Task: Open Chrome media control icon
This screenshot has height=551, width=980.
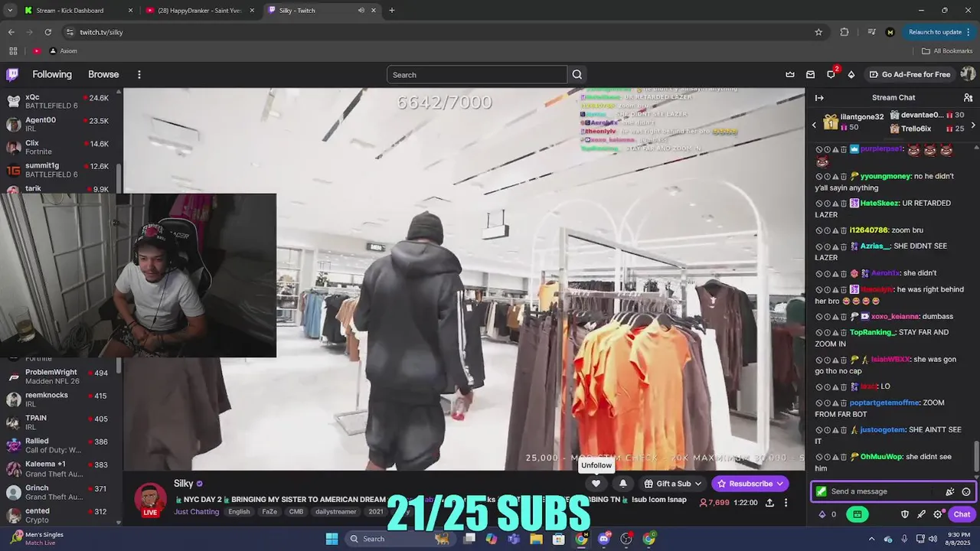Action: 871,32
